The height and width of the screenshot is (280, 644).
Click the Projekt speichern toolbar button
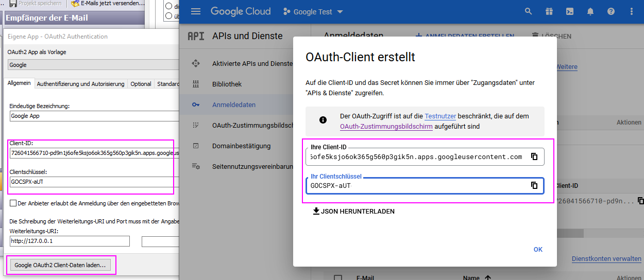(37, 3)
